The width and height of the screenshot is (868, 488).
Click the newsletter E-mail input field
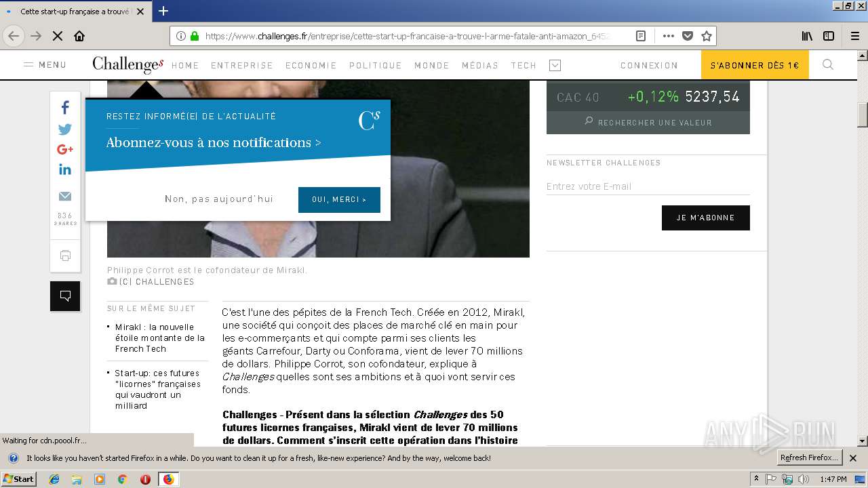648,186
